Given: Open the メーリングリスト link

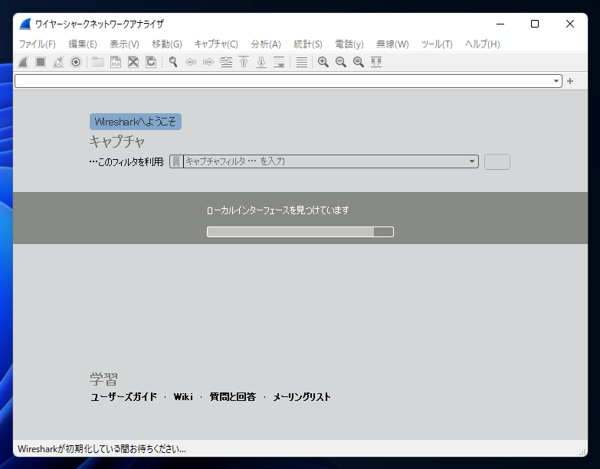Looking at the screenshot, I should click(302, 397).
